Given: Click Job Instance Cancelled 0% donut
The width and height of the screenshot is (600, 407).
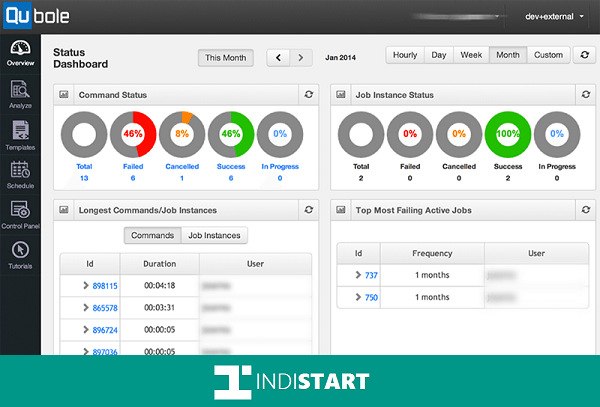Looking at the screenshot, I should click(x=459, y=134).
